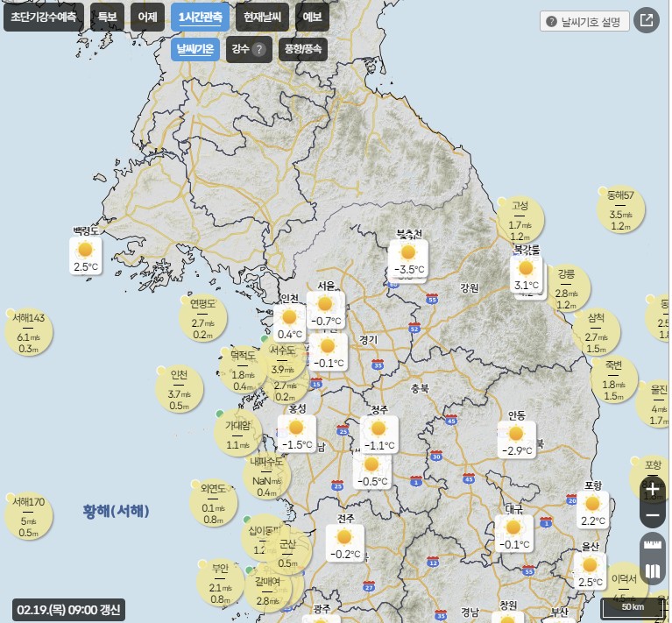This screenshot has height=623, width=672.
Task: Click the help question mark beside 강수
Action: tap(258, 50)
